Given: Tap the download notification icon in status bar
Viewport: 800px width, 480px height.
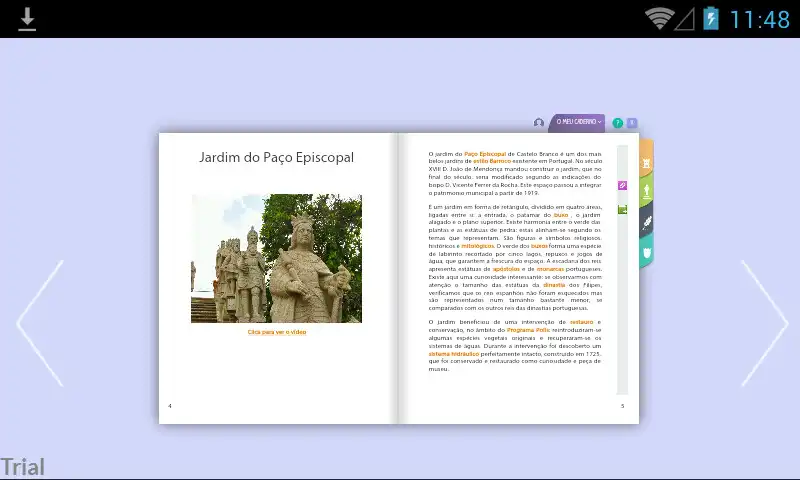Looking at the screenshot, I should coord(27,19).
